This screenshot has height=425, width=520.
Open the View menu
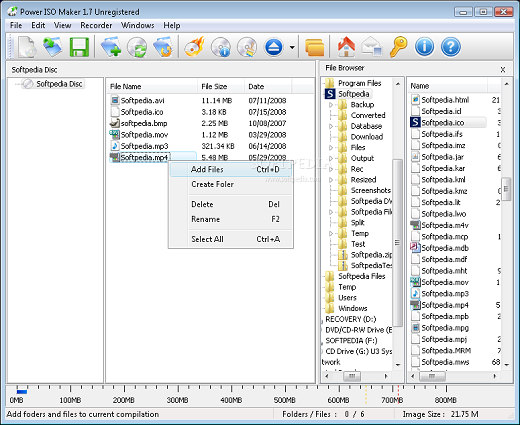62,25
